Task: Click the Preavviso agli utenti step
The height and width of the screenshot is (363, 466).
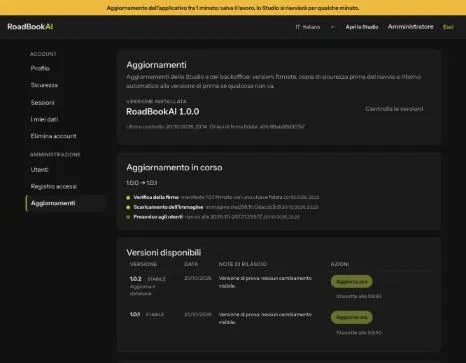Action: pos(213,217)
